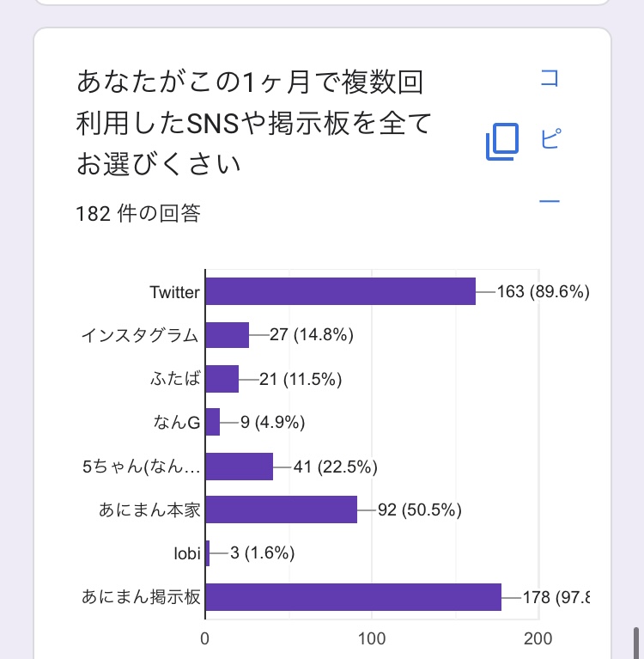Screen dimensions: 644x659
Task: Click the 100 tick on x-axis
Action: click(372, 639)
